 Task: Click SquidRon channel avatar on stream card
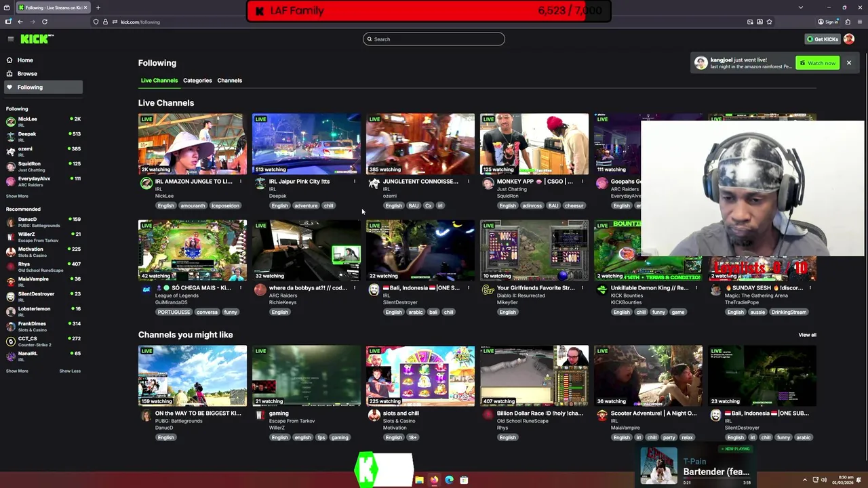tap(488, 184)
